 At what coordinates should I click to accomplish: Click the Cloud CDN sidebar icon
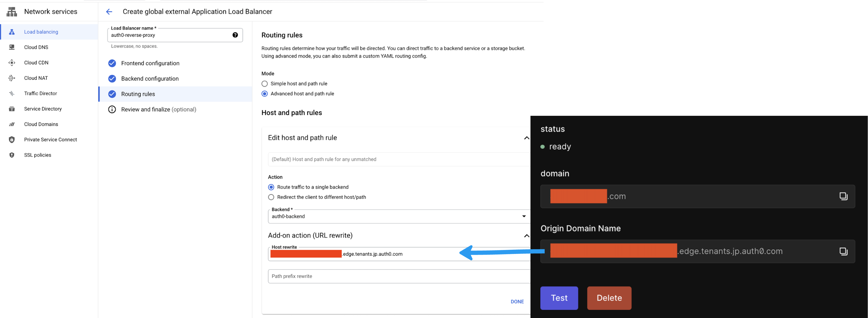click(12, 62)
